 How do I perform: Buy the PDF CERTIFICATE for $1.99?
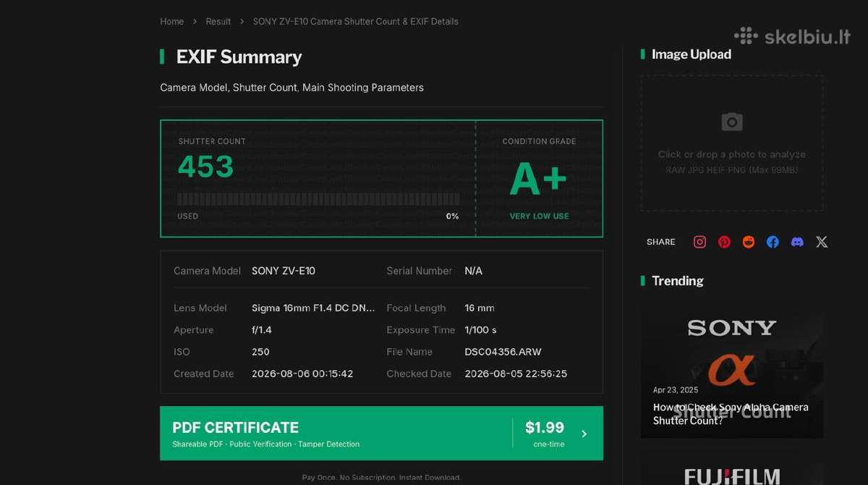click(x=381, y=433)
